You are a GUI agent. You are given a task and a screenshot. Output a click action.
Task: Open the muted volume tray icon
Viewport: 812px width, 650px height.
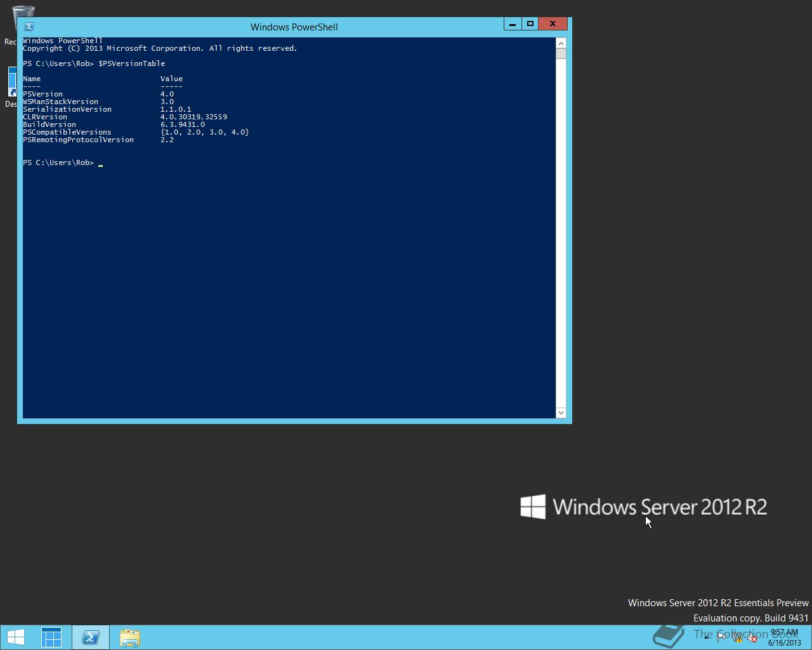click(x=752, y=638)
